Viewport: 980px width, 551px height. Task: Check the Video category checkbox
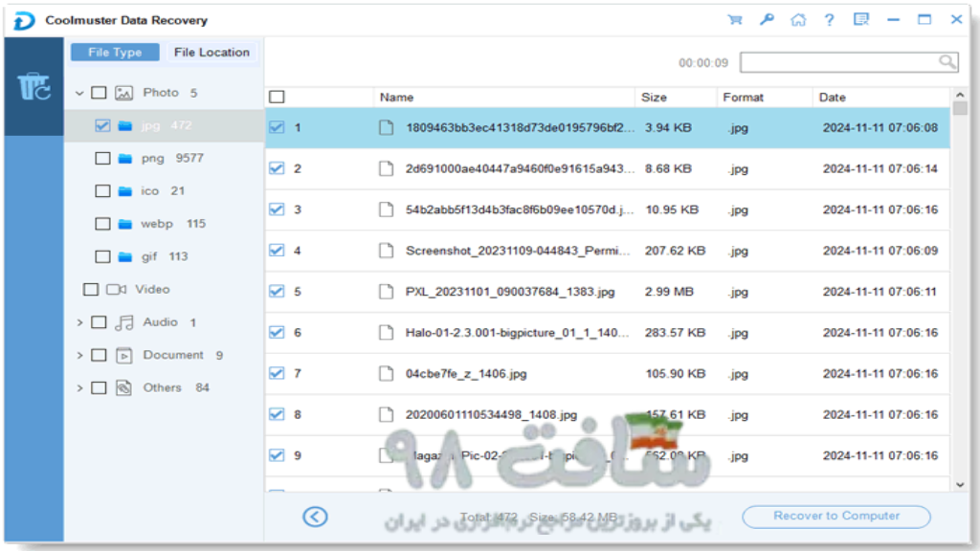[x=91, y=289]
